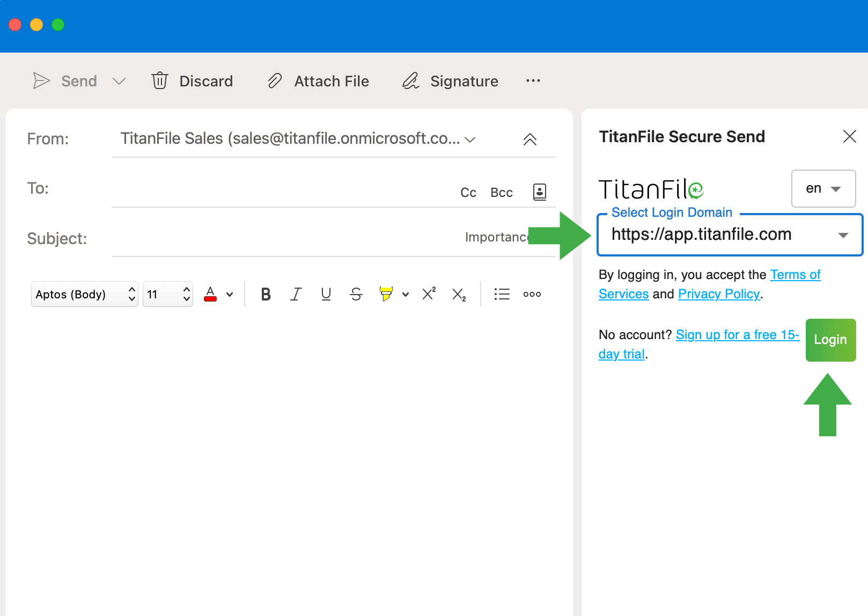Image resolution: width=868 pixels, height=616 pixels.
Task: Show the Cc field
Action: (468, 193)
